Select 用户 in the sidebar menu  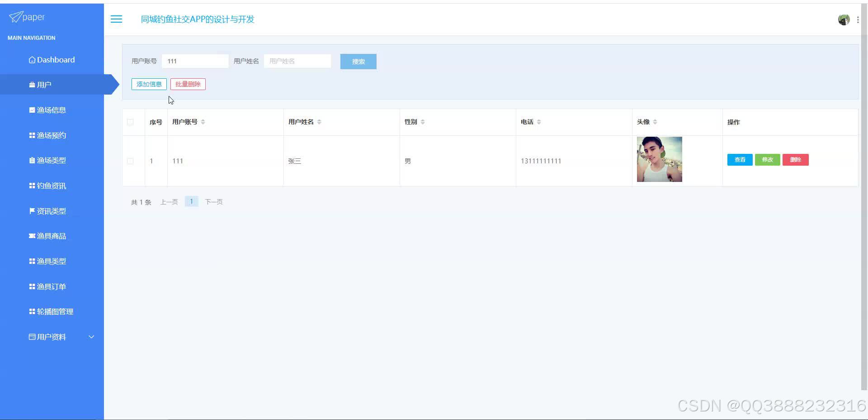[52, 85]
